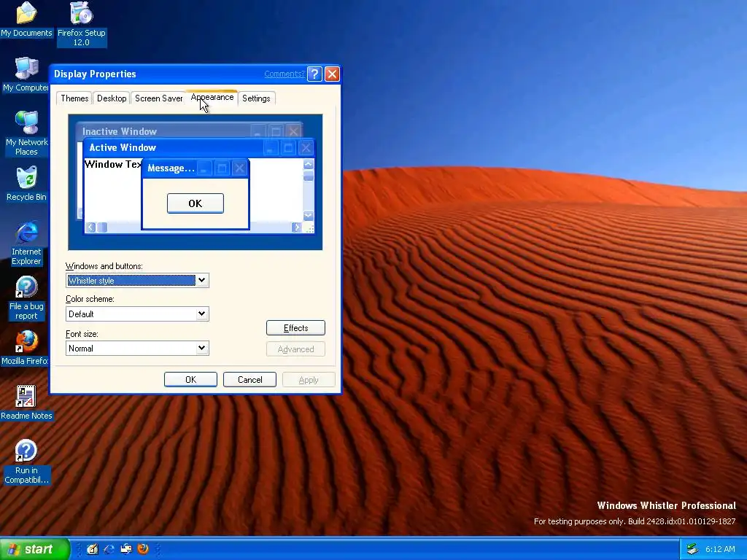Switch to the Screen Saver tab
The width and height of the screenshot is (747, 560).
pyautogui.click(x=158, y=98)
